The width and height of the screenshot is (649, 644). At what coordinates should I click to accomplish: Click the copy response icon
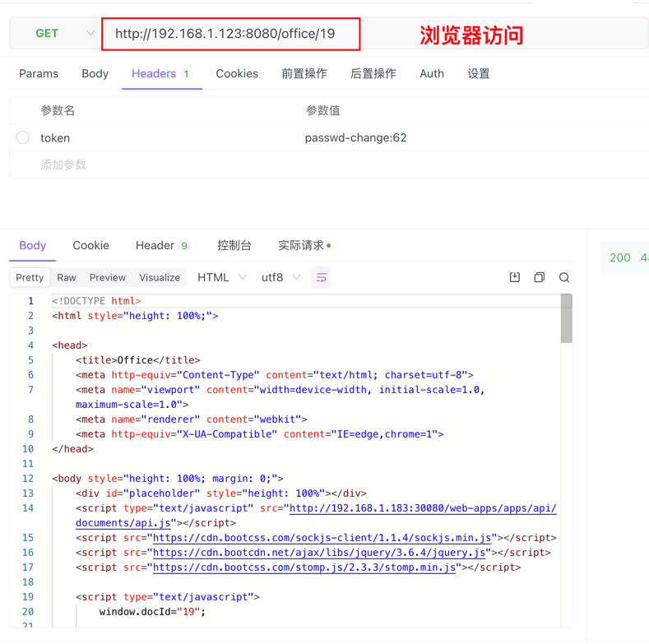(x=540, y=277)
